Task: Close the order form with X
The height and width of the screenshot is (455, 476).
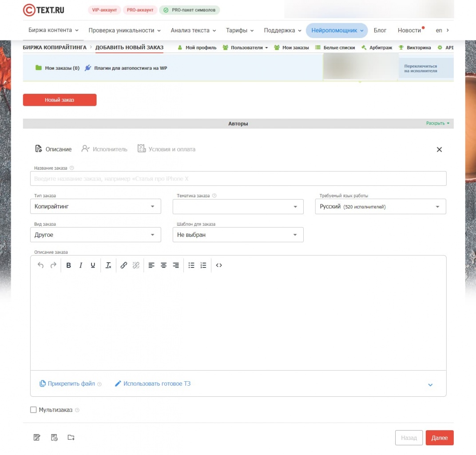Action: (439, 149)
